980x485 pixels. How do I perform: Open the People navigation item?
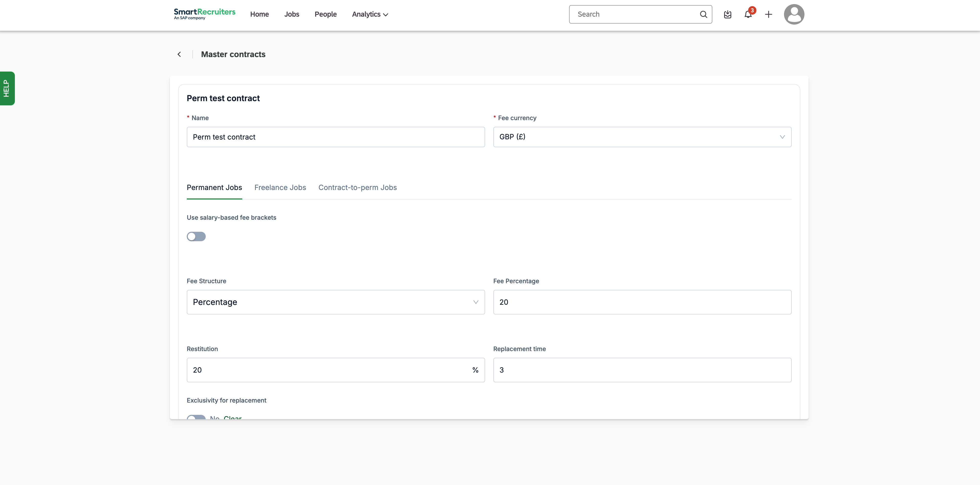(326, 14)
